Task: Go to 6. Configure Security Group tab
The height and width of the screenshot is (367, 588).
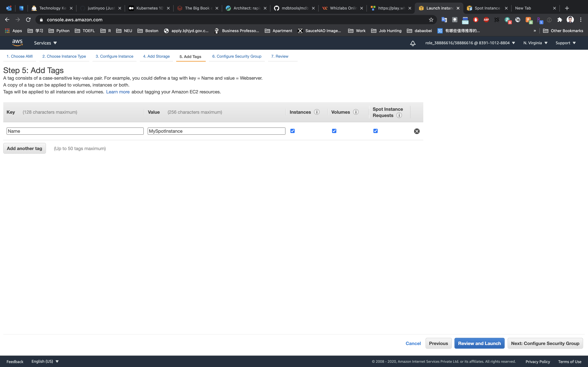Action: pos(237,56)
